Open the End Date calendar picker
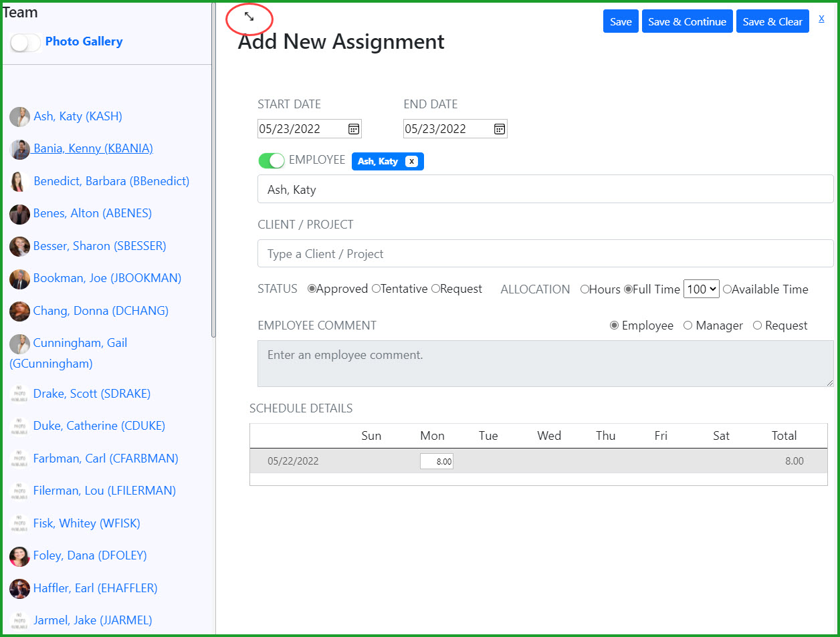 click(x=500, y=129)
